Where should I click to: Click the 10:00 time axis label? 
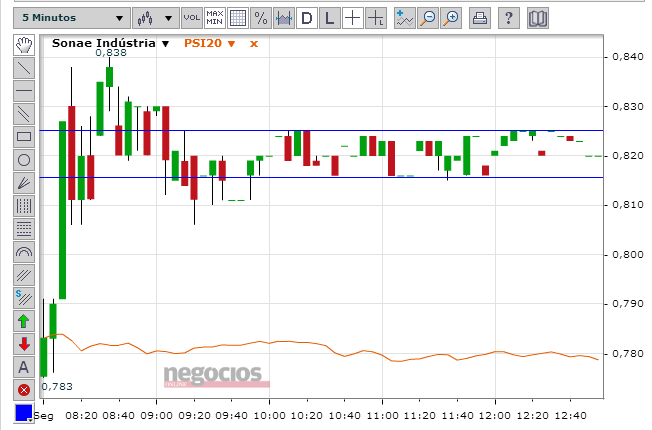pos(269,415)
